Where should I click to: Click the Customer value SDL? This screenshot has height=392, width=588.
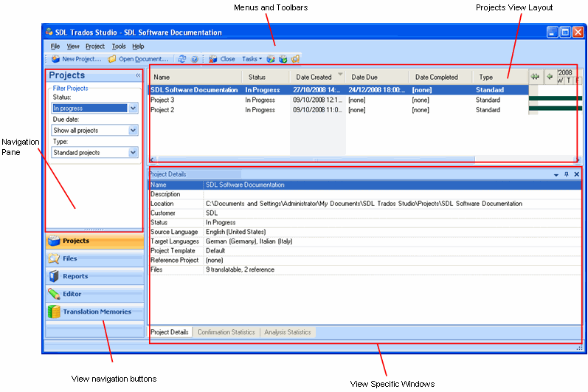212,213
